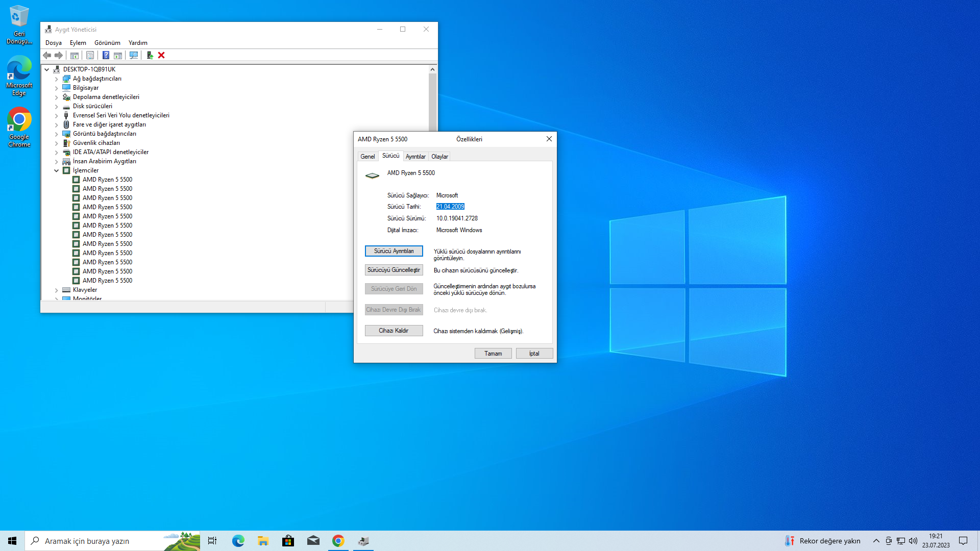This screenshot has height=551, width=980.
Task: Collapse the İşlemciler tree node
Action: pos(57,170)
